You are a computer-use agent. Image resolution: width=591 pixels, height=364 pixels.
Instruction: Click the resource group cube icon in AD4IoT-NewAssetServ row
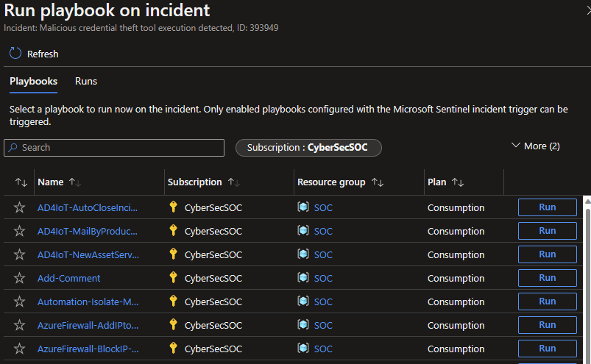pyautogui.click(x=303, y=254)
